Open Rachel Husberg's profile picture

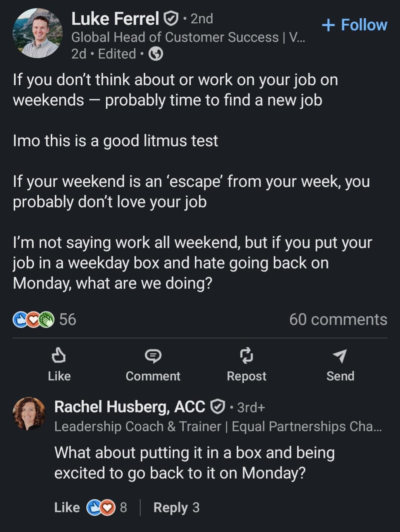tap(29, 414)
